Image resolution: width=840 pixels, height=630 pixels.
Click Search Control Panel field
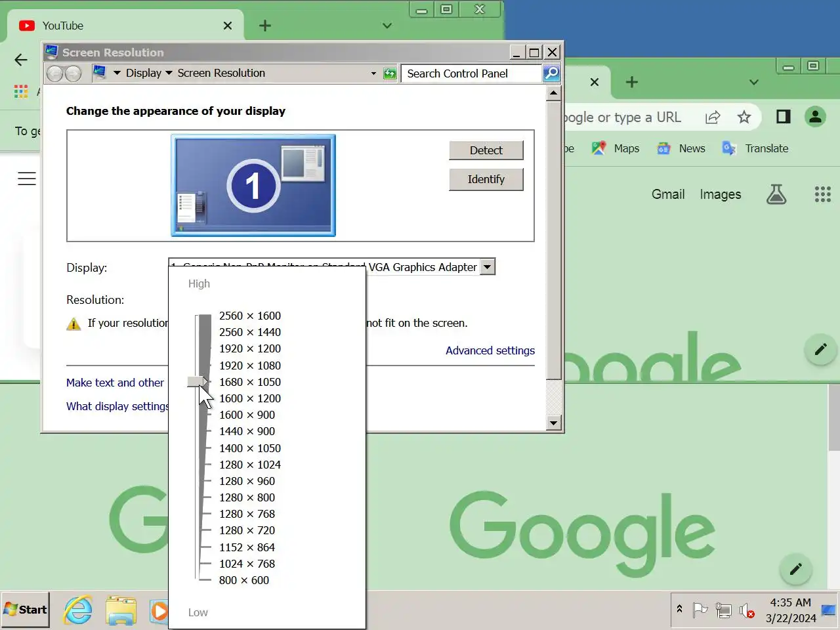(x=471, y=73)
